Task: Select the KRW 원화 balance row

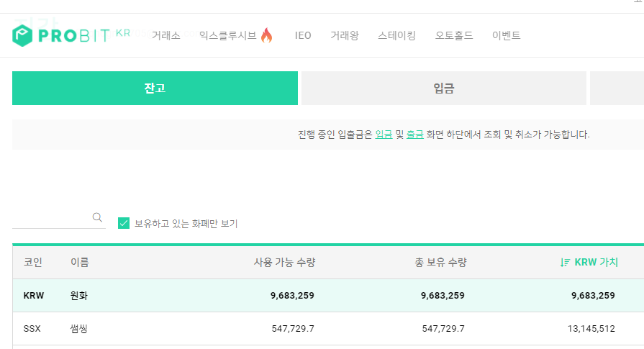Action: coord(328,295)
